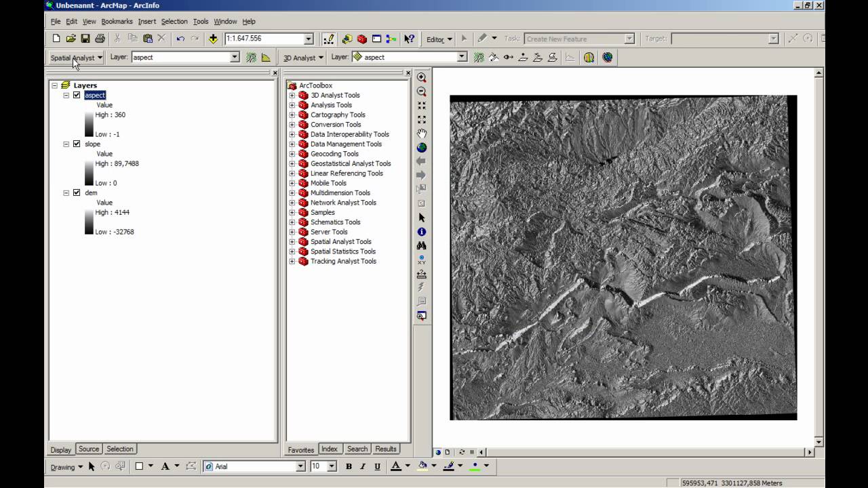The width and height of the screenshot is (868, 488).
Task: Toggle visibility of the slope layer
Action: [77, 144]
